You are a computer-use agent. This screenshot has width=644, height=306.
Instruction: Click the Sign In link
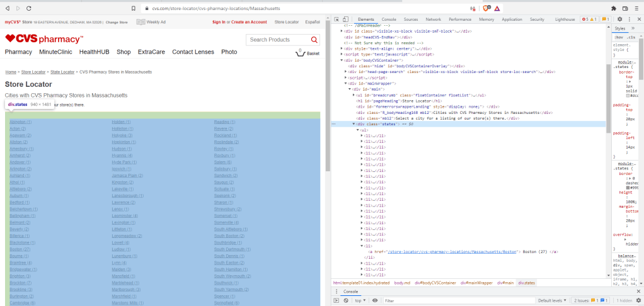219,22
